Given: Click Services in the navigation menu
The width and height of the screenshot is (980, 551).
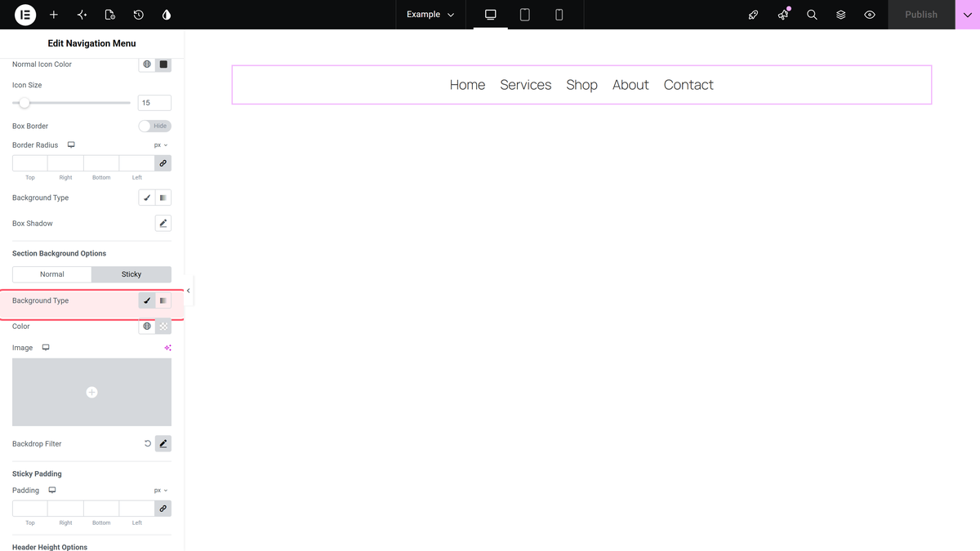Looking at the screenshot, I should click(526, 85).
